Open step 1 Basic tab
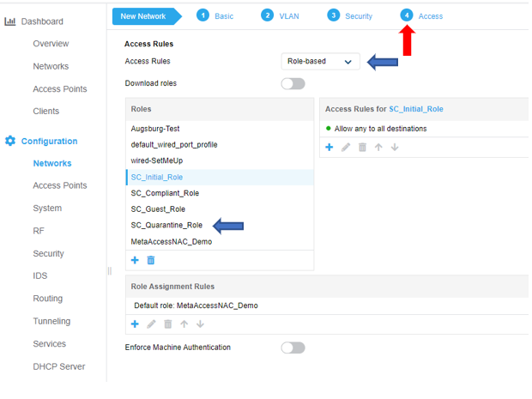Screen dimensions: 532x399 215,16
